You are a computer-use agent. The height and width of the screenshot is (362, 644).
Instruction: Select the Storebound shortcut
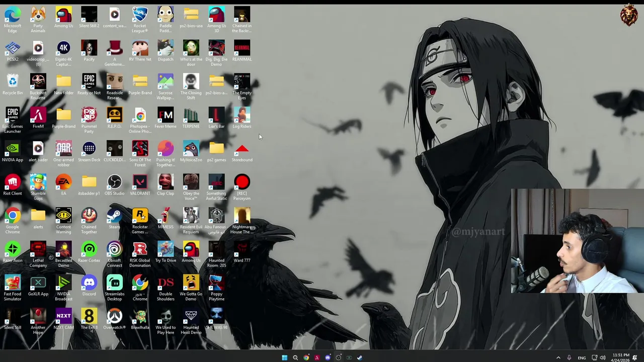(242, 152)
